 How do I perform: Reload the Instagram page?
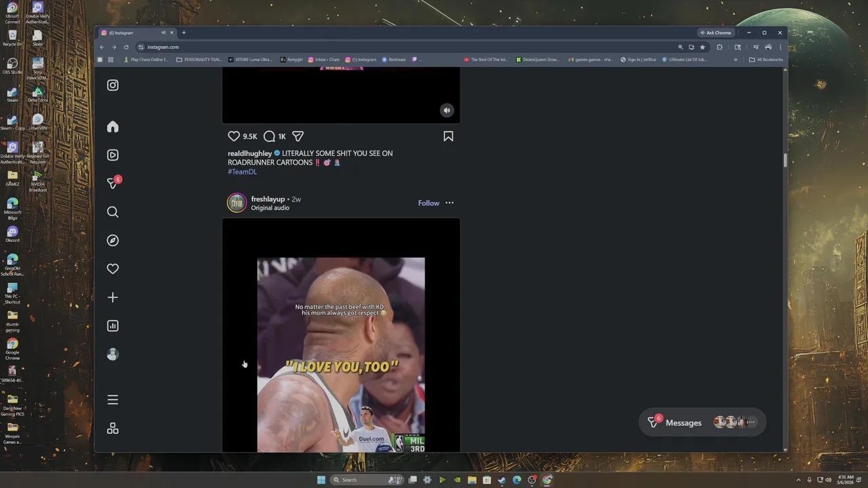(126, 47)
